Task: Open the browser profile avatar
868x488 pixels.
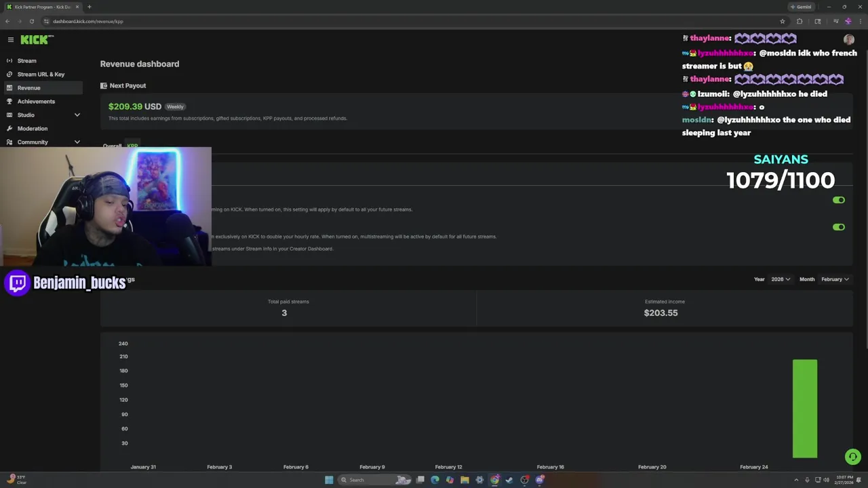Action: [848, 21]
